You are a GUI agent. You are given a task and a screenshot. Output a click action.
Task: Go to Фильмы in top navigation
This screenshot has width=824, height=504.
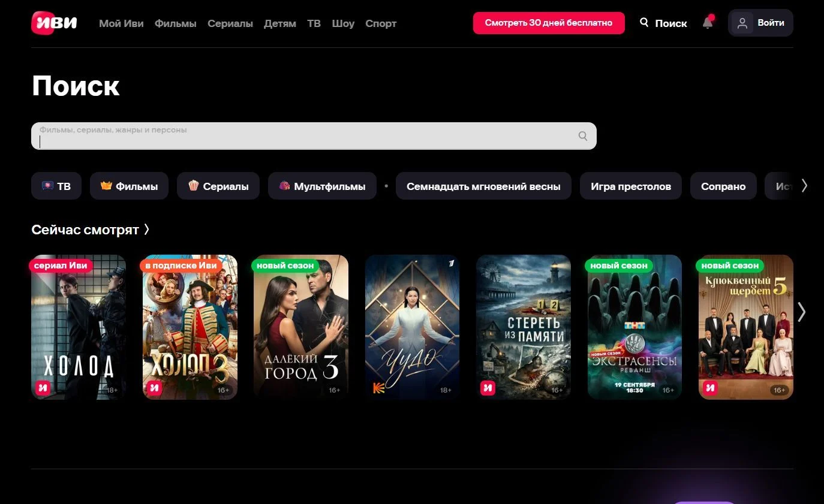click(175, 23)
